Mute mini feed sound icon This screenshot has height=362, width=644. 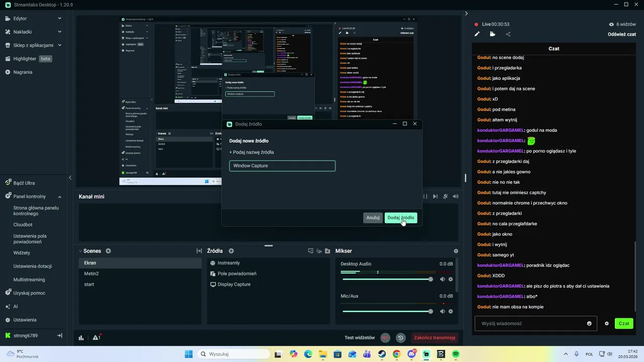point(456,197)
